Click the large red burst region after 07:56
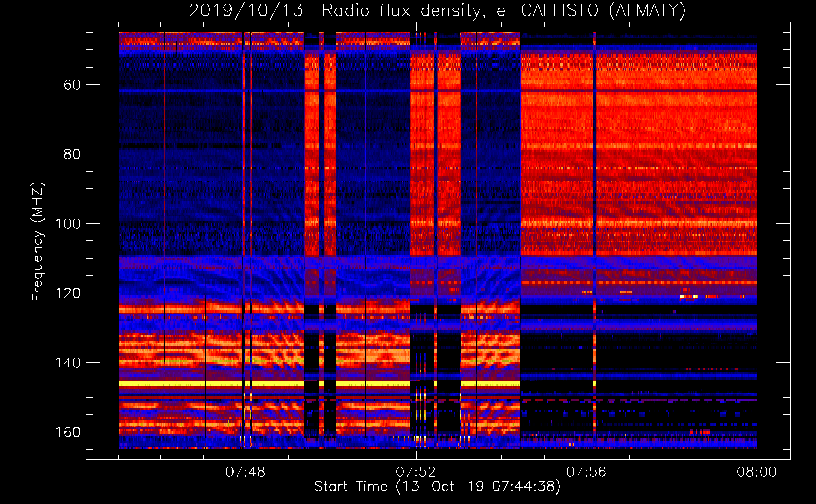 pyautogui.click(x=676, y=151)
